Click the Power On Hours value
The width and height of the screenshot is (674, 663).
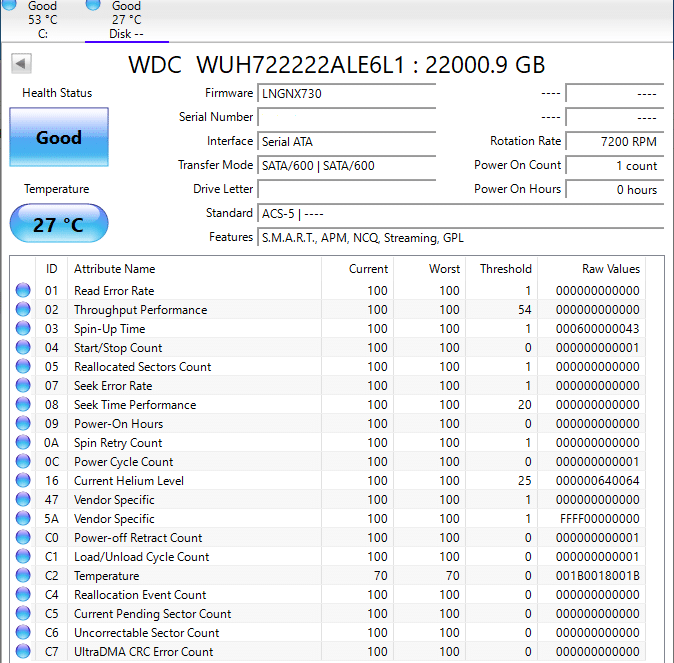[x=615, y=190]
